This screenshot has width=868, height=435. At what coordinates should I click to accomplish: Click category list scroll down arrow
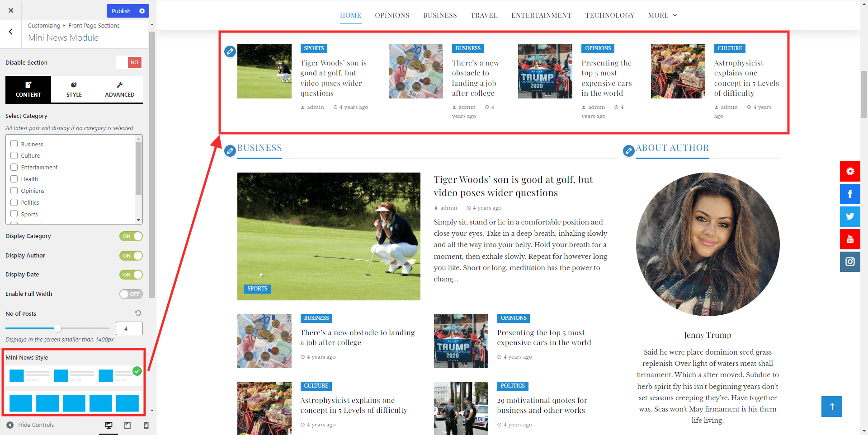(x=138, y=220)
